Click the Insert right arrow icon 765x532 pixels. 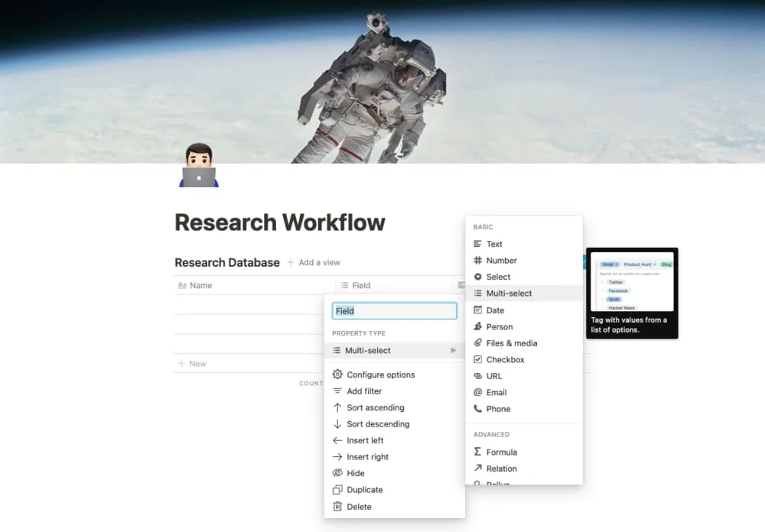coord(337,457)
